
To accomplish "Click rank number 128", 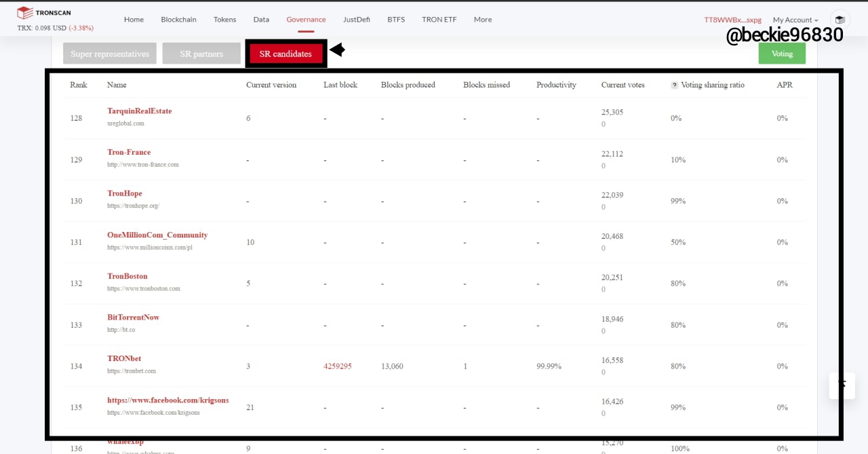I will 76,118.
